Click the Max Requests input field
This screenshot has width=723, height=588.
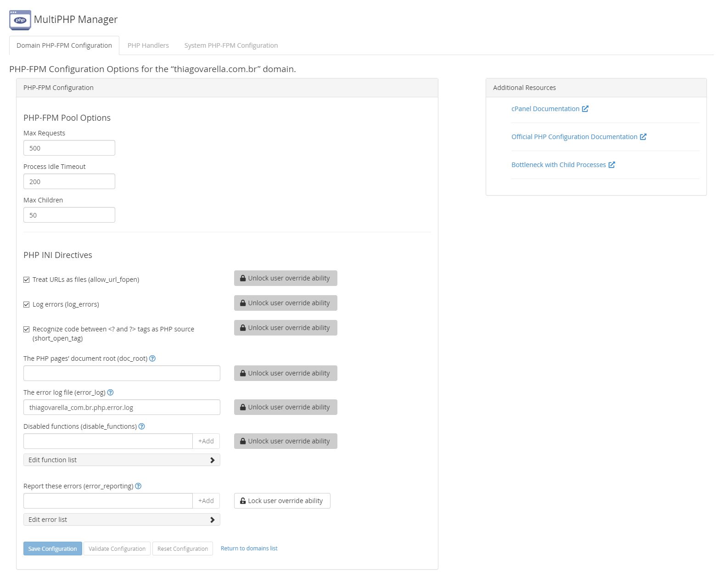pyautogui.click(x=69, y=148)
